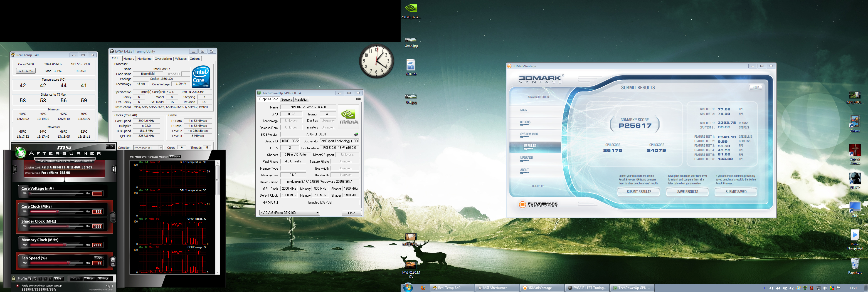Open the Options tab in E-LEET

pyautogui.click(x=195, y=59)
